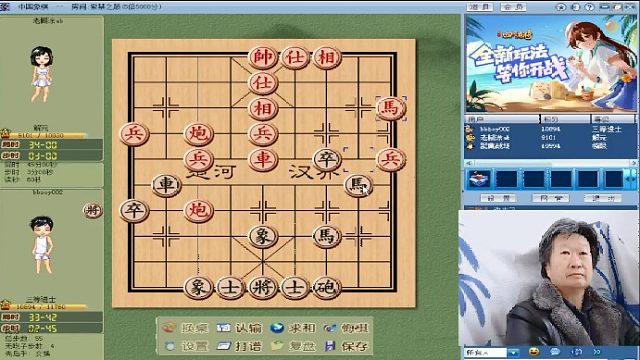Select the black 馬 under the cursor
This screenshot has width=640, height=360.
click(x=358, y=185)
